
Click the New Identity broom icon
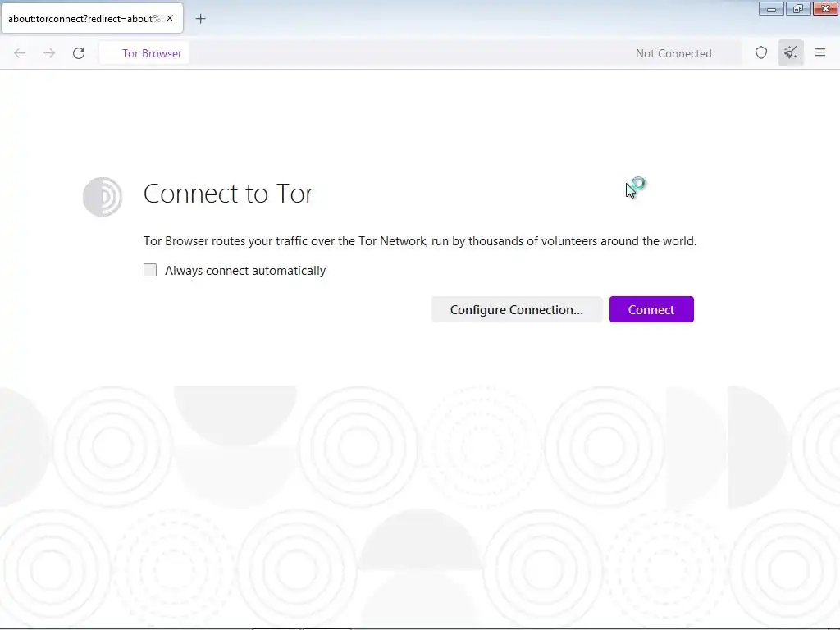tap(790, 52)
